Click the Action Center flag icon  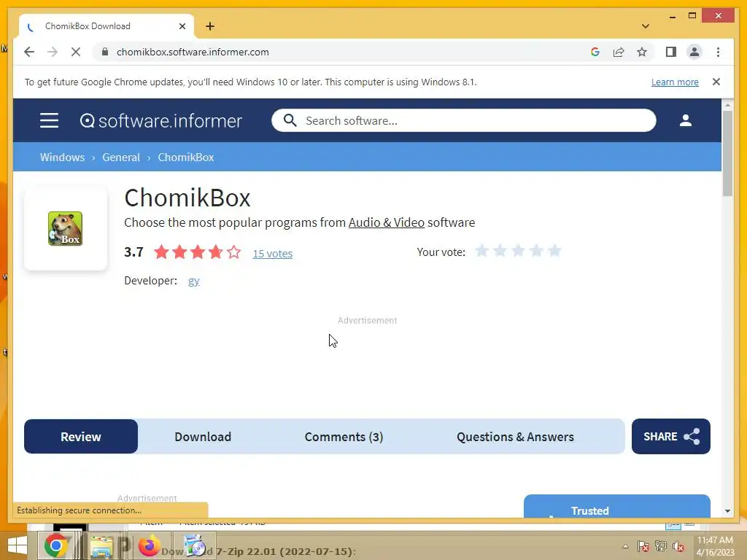(x=643, y=546)
